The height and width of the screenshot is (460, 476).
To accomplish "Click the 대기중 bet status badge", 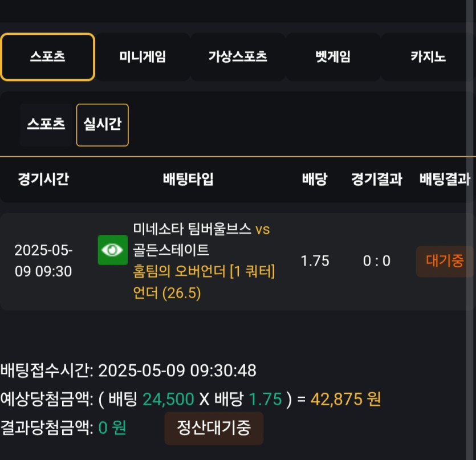I will tap(445, 262).
